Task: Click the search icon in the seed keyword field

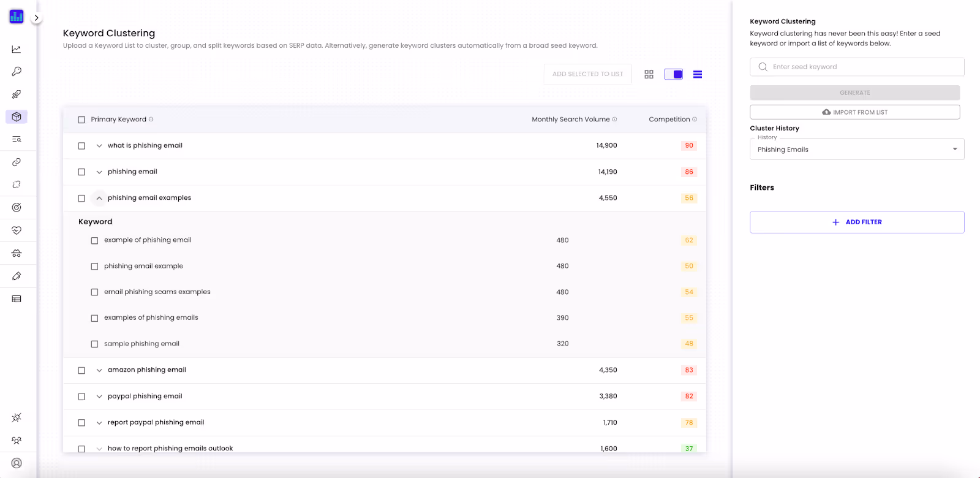Action: [x=763, y=67]
